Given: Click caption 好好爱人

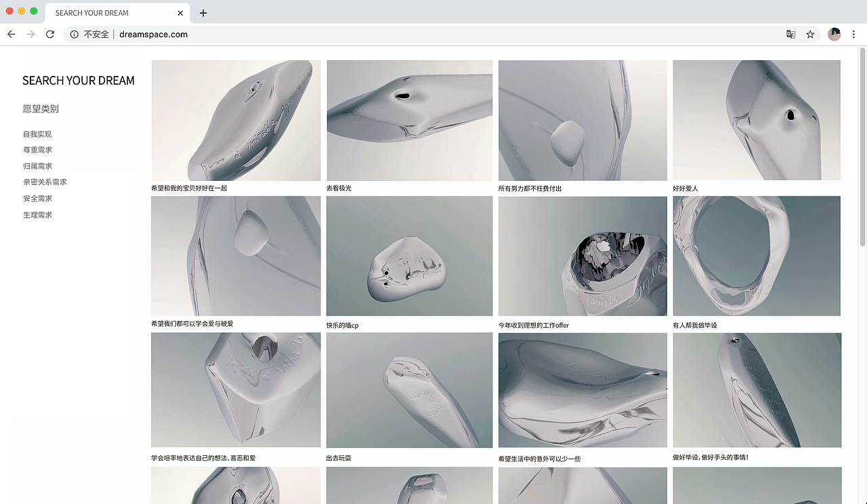Looking at the screenshot, I should [685, 188].
